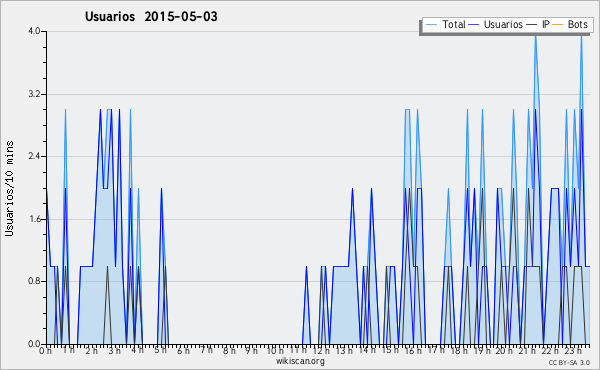Click the '17 h' x-axis label
600x370 pixels.
point(436,350)
